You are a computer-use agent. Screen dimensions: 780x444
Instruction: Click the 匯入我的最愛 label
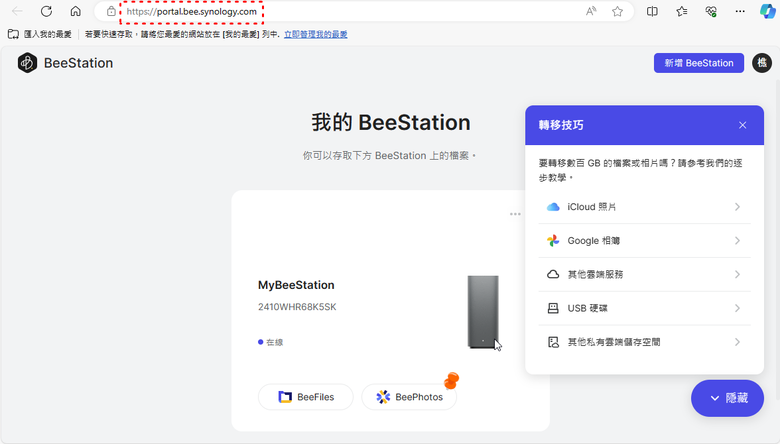point(48,34)
